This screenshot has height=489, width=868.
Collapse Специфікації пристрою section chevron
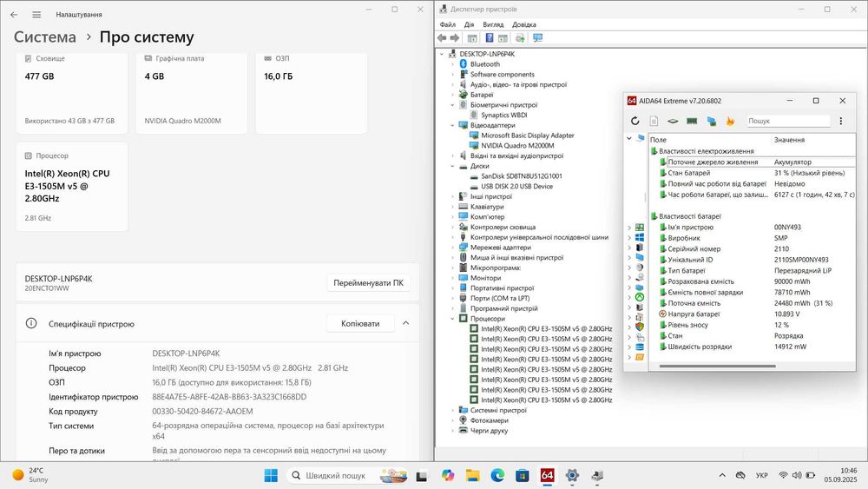[x=405, y=323]
